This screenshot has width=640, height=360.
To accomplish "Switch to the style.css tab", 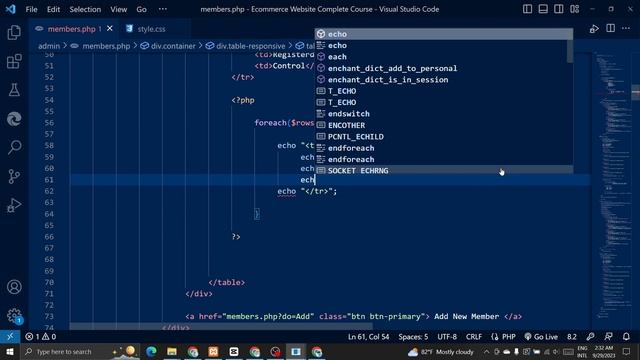I will click(151, 29).
